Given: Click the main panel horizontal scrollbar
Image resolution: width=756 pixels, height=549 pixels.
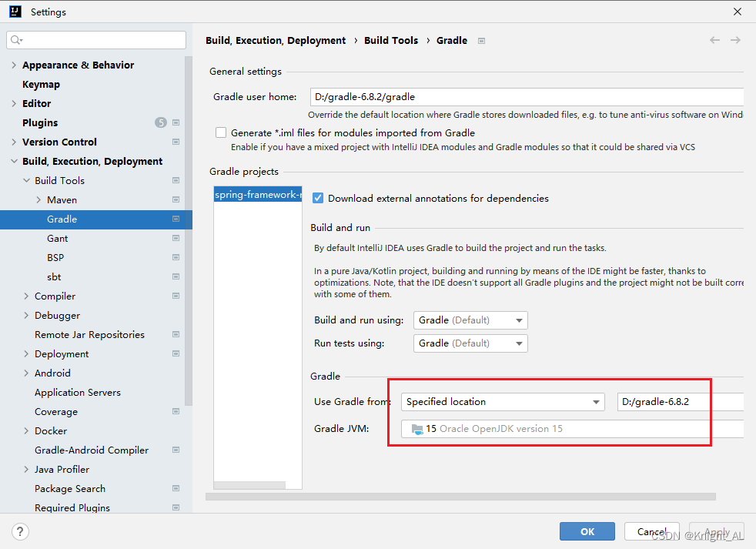Looking at the screenshot, I should click(460, 497).
